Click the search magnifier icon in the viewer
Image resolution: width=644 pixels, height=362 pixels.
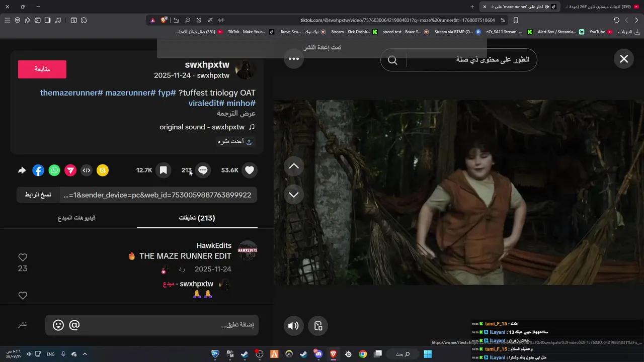point(392,60)
